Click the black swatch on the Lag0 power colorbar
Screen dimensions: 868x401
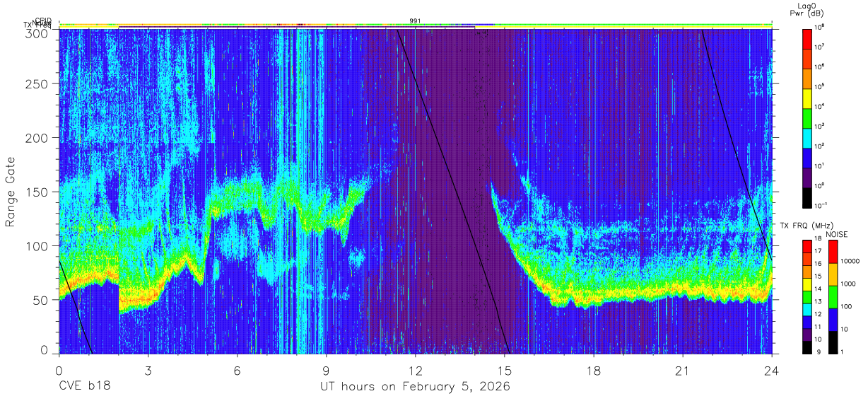(x=807, y=198)
